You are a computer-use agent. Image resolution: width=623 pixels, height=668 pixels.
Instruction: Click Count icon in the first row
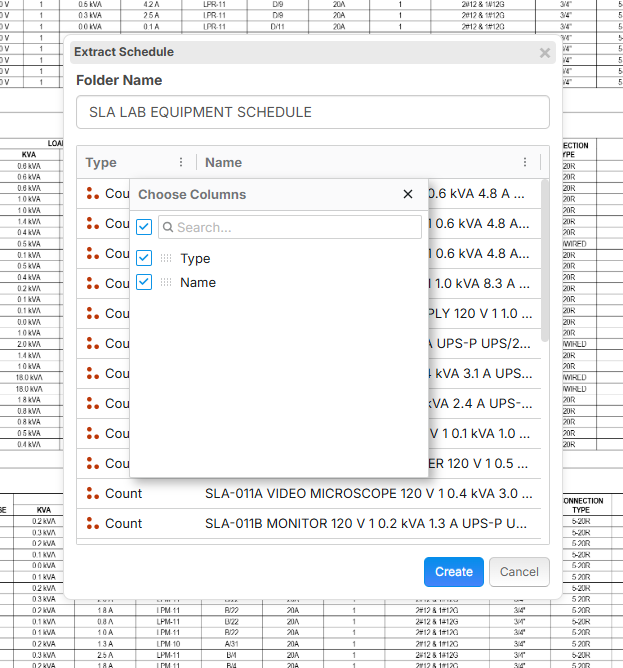tap(93, 194)
